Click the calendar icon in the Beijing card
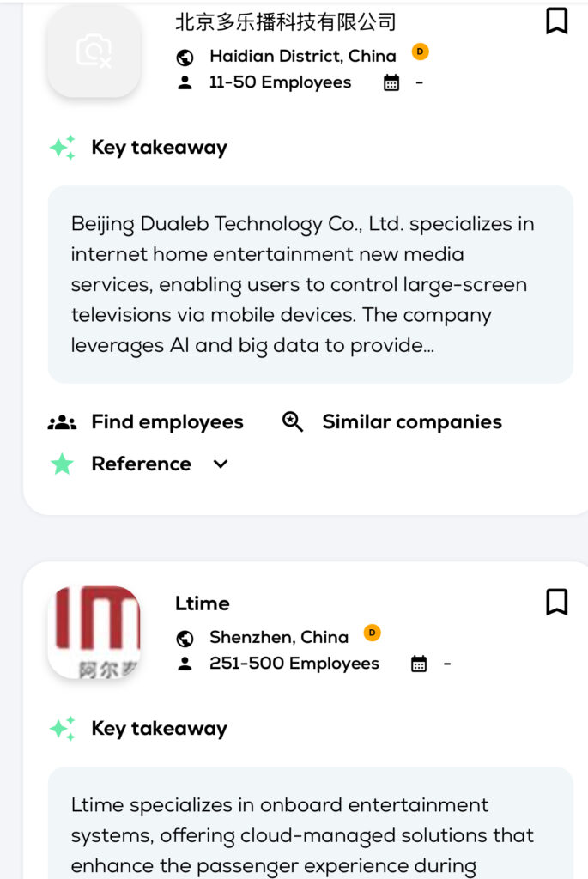 (391, 83)
